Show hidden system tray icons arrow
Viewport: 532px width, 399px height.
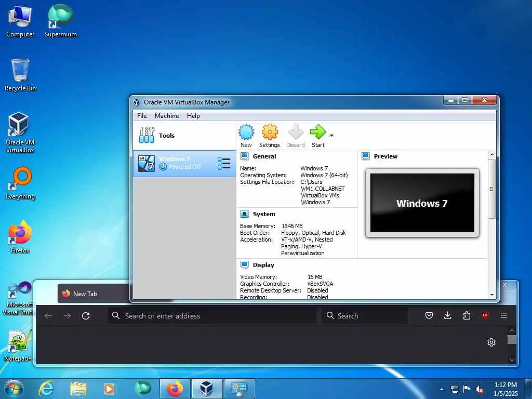[442, 389]
